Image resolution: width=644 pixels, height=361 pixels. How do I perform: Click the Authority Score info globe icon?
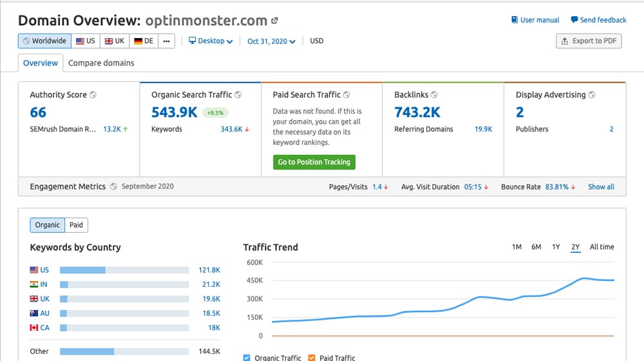click(x=93, y=95)
